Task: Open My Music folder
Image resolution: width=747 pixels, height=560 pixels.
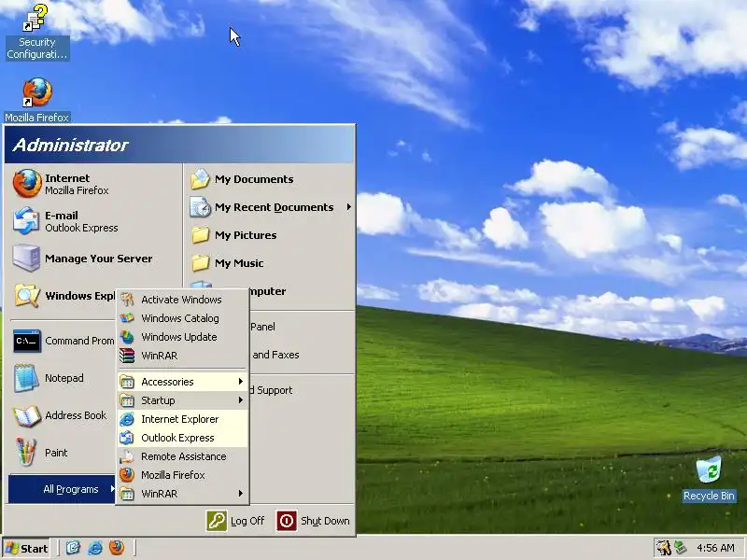Action: [269, 263]
